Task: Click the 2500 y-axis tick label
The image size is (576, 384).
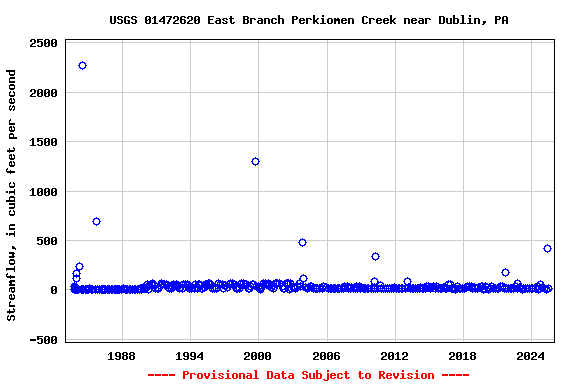Action: tap(43, 43)
